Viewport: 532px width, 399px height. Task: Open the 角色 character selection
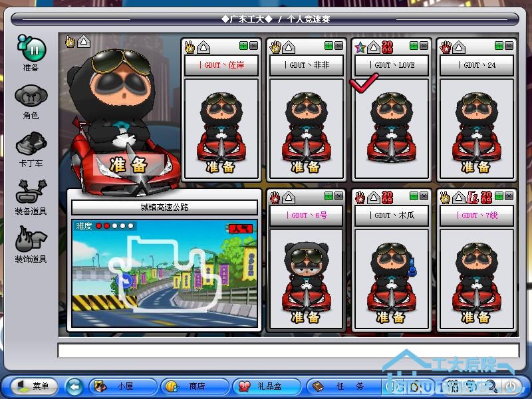click(31, 97)
